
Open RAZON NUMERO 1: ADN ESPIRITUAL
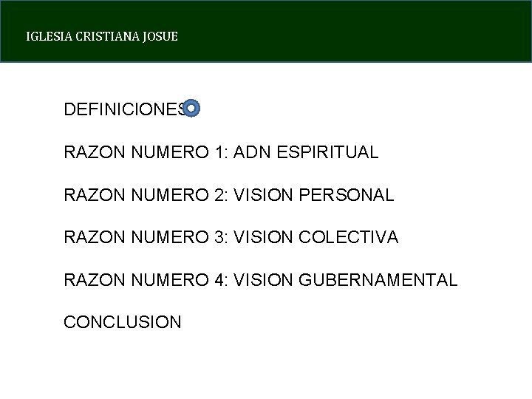(221, 153)
